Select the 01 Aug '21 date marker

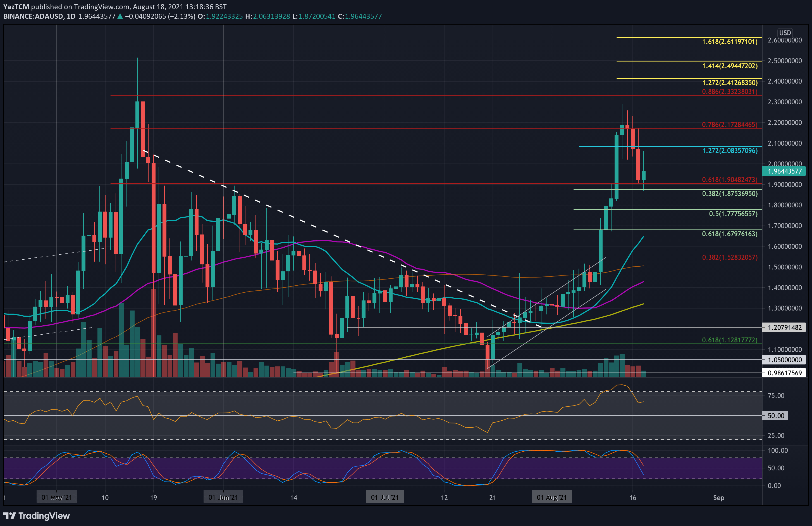(552, 497)
